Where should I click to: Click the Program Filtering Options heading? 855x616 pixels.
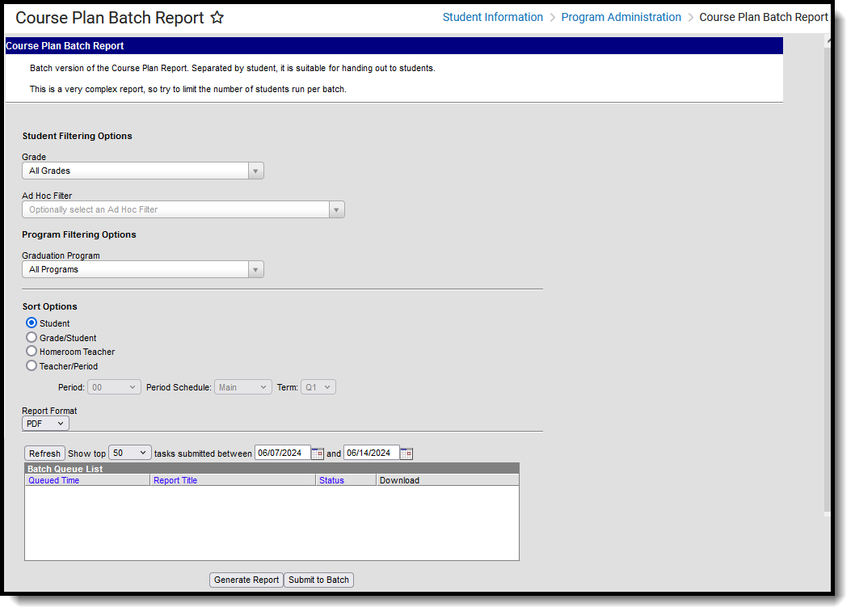coord(79,234)
